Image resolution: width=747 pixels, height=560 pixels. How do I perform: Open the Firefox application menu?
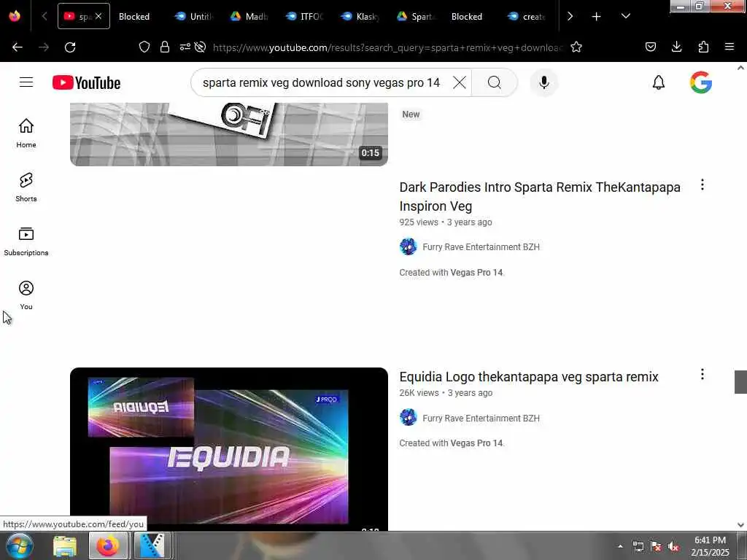(729, 47)
